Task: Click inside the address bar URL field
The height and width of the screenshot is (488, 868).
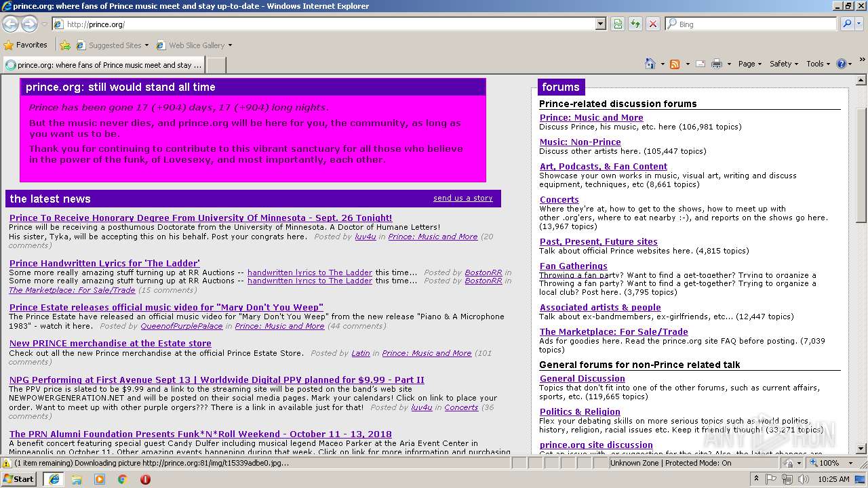Action: 329,24
